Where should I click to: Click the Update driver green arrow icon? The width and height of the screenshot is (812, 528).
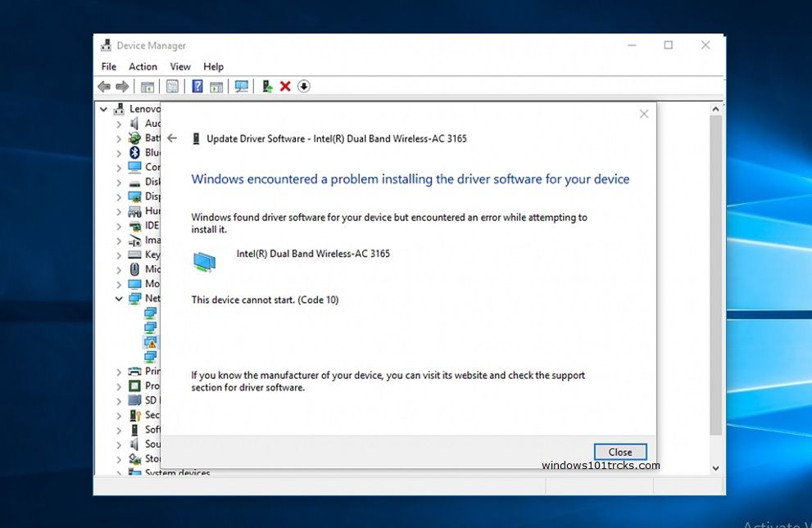(x=267, y=86)
